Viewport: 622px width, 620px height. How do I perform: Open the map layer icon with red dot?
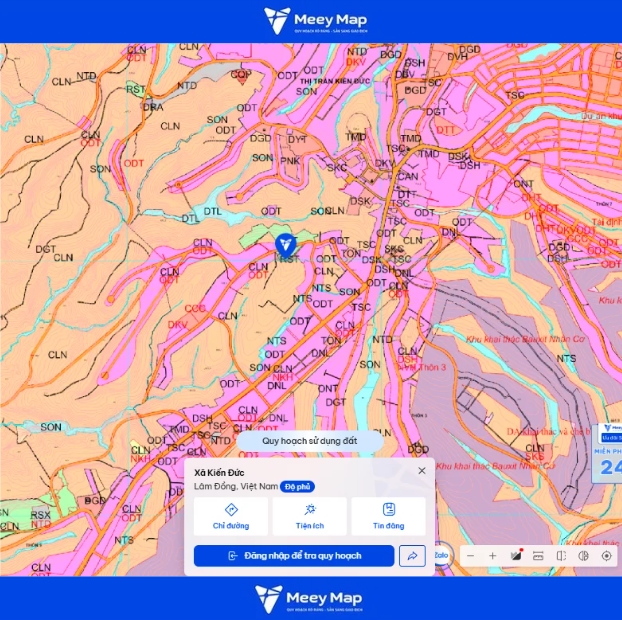pyautogui.click(x=516, y=556)
